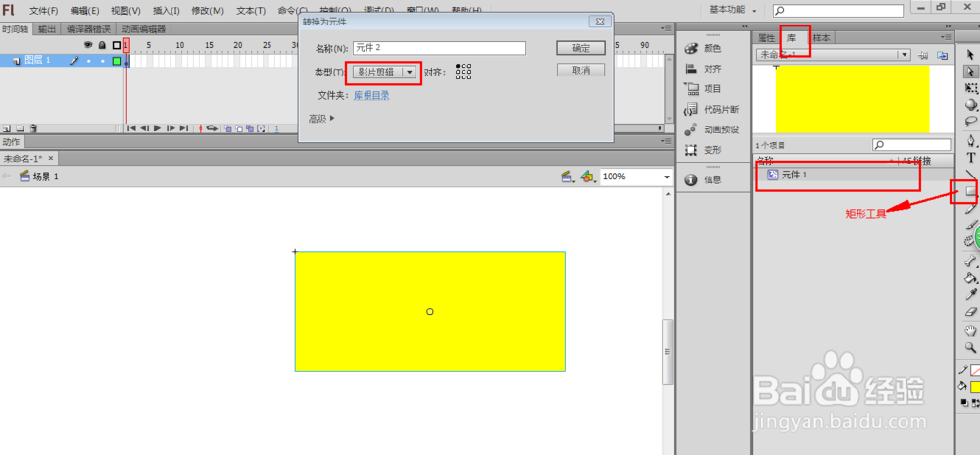Create a new layer in timeline
The height and width of the screenshot is (455, 980).
6,128
